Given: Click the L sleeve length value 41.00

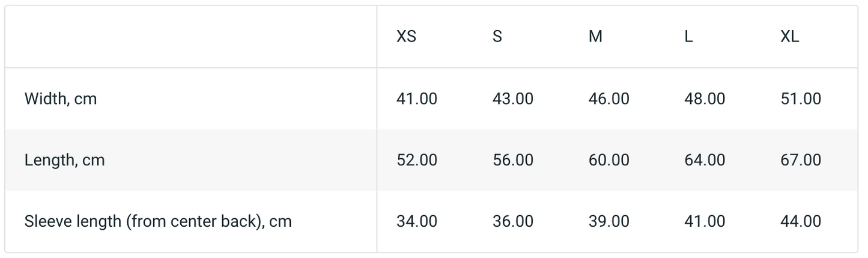Looking at the screenshot, I should [705, 221].
